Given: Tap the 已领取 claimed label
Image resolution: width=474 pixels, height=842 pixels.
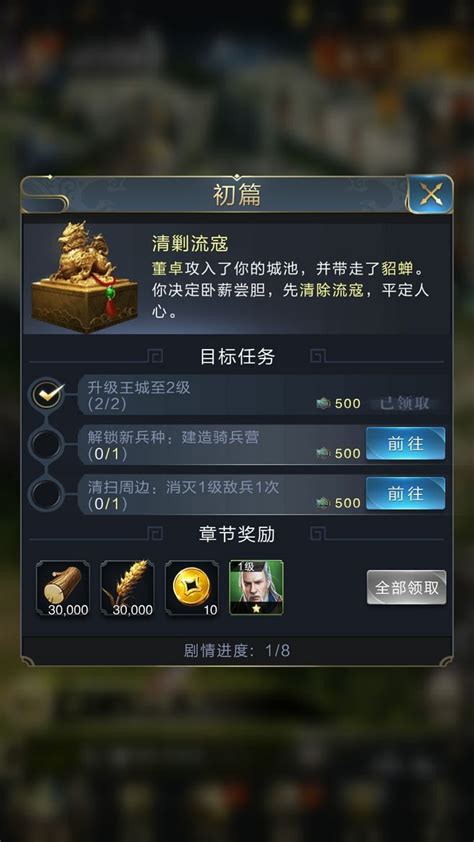Looking at the screenshot, I should pyautogui.click(x=405, y=403).
